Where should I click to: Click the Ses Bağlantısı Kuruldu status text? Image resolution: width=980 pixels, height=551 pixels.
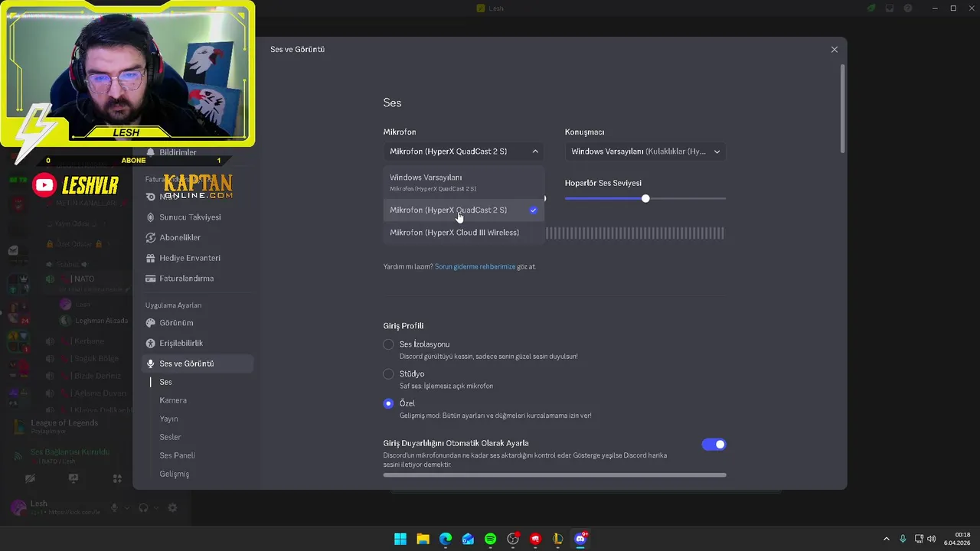click(x=70, y=452)
